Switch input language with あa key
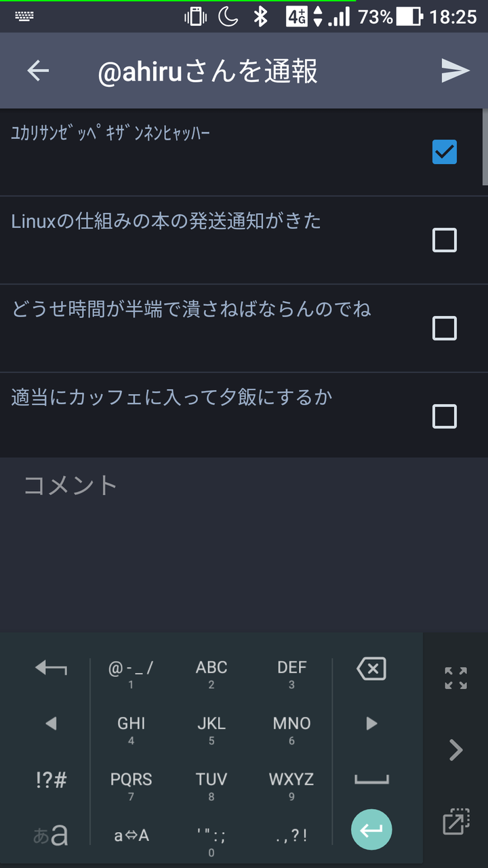 [51, 835]
